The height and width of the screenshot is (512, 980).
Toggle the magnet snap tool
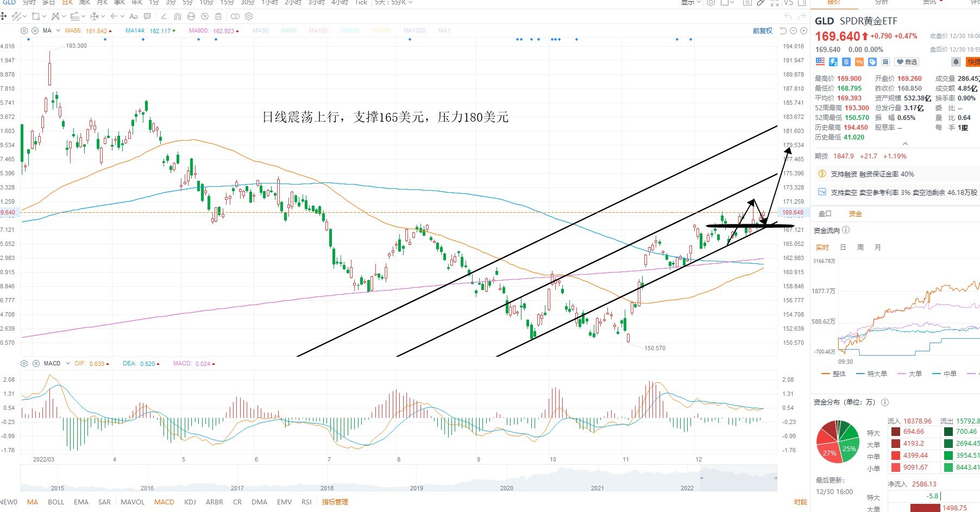pyautogui.click(x=178, y=16)
